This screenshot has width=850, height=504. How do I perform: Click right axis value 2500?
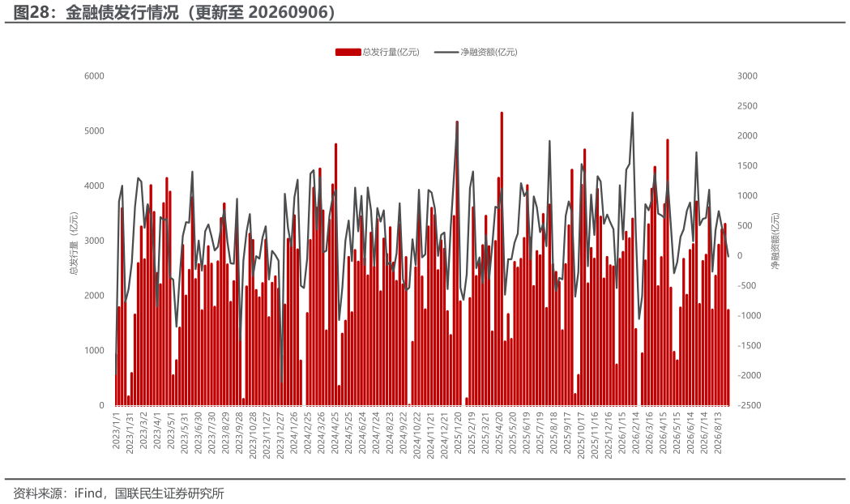pos(747,106)
